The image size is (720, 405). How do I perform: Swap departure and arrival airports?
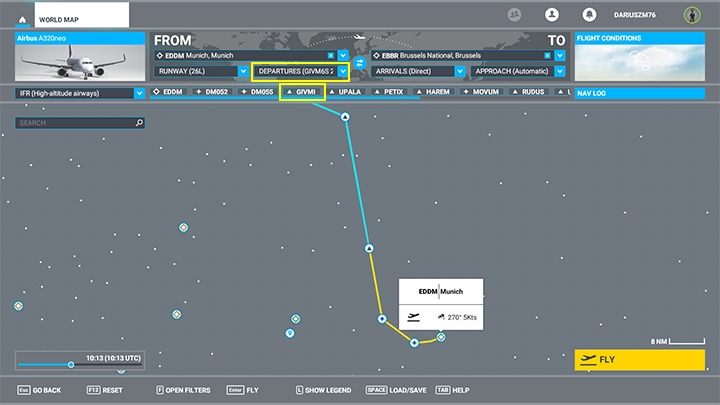tap(358, 63)
